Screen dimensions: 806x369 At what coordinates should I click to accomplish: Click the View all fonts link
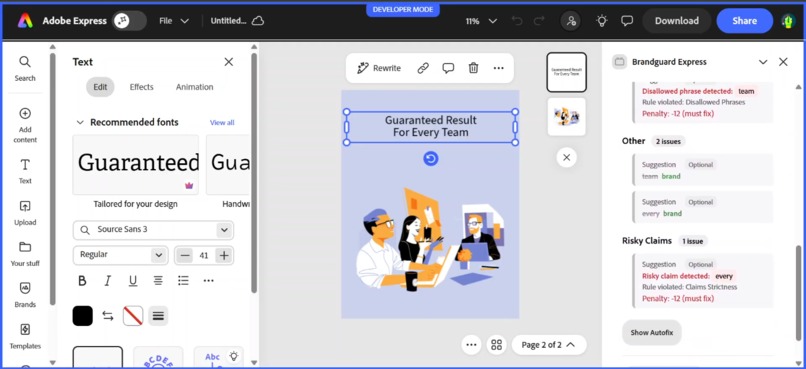[x=222, y=122]
